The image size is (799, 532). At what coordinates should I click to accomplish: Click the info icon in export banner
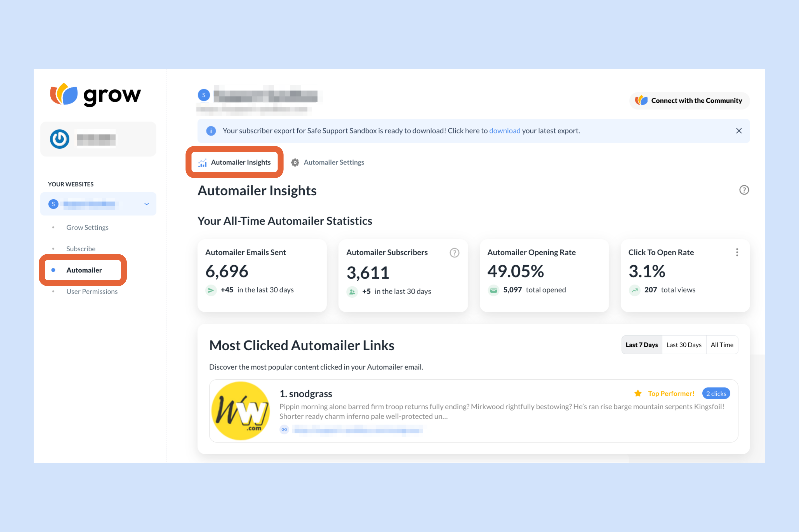[211, 131]
